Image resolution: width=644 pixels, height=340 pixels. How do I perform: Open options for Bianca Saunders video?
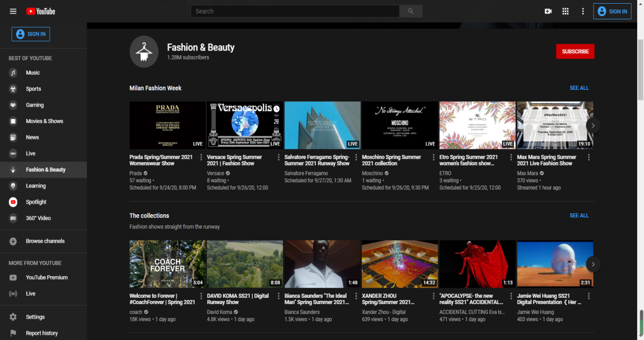click(x=357, y=296)
